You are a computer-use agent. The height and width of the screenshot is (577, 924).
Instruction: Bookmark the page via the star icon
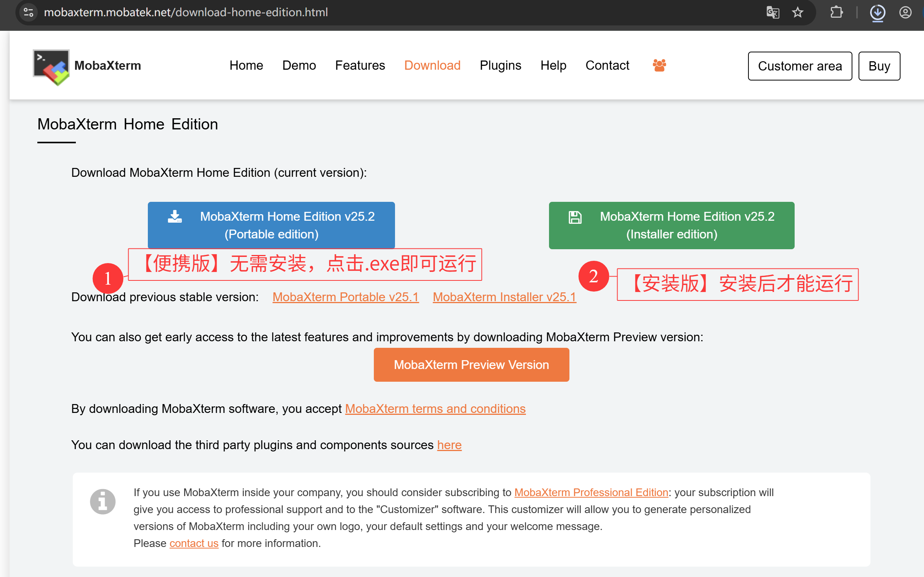point(798,12)
